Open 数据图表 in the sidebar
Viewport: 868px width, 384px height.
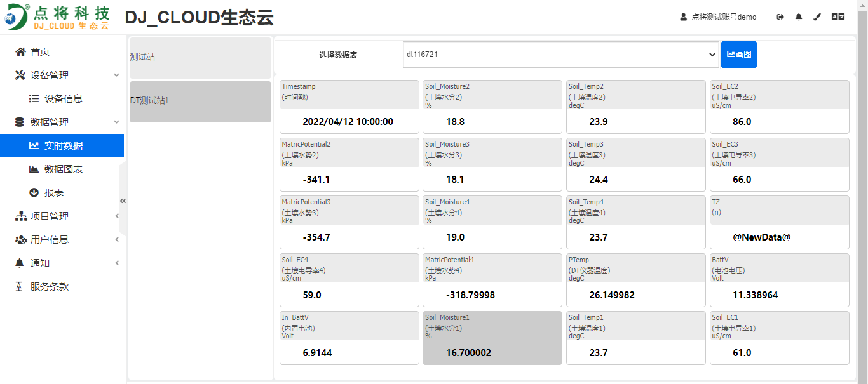tap(63, 169)
